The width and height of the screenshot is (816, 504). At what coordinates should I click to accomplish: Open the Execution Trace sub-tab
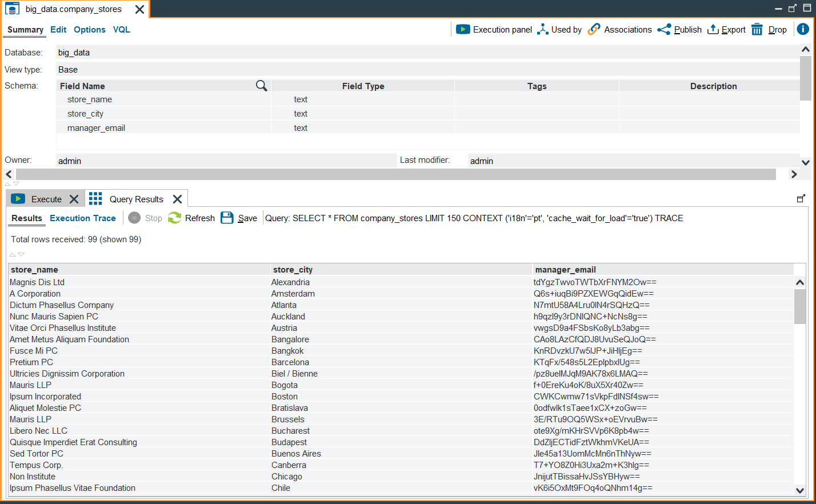83,218
